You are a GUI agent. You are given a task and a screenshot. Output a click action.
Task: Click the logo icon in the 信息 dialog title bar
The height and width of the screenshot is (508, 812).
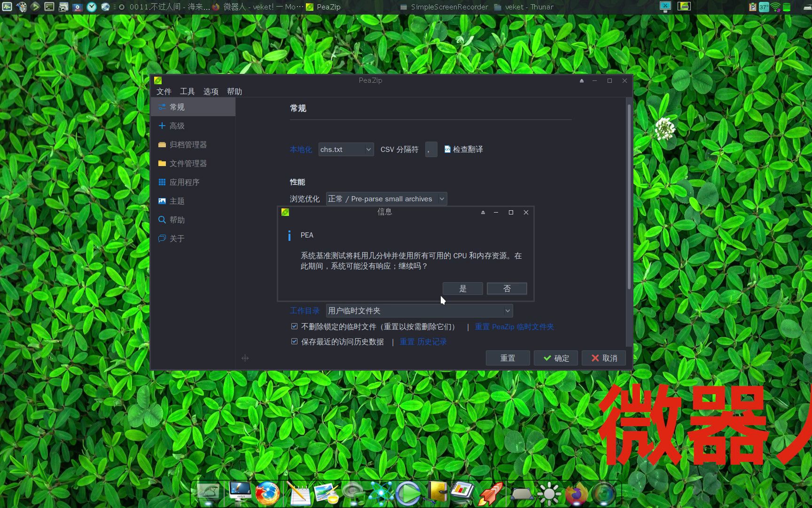[285, 212]
